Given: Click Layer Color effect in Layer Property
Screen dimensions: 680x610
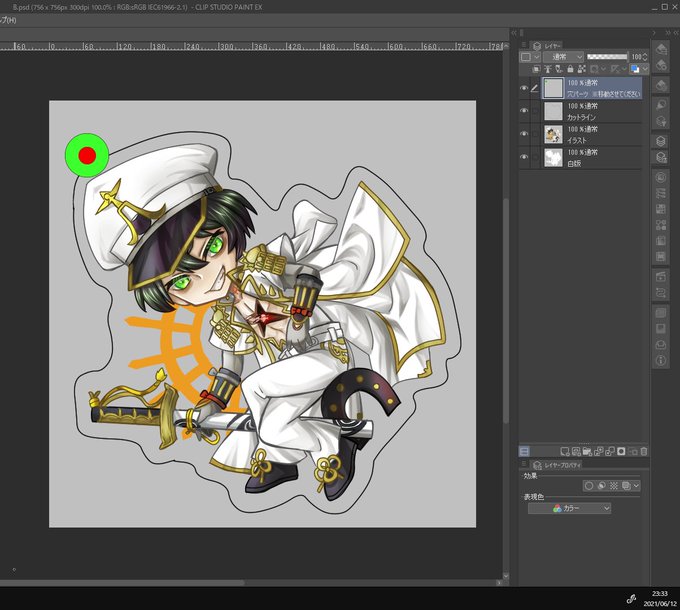Looking at the screenshot, I should point(626,486).
